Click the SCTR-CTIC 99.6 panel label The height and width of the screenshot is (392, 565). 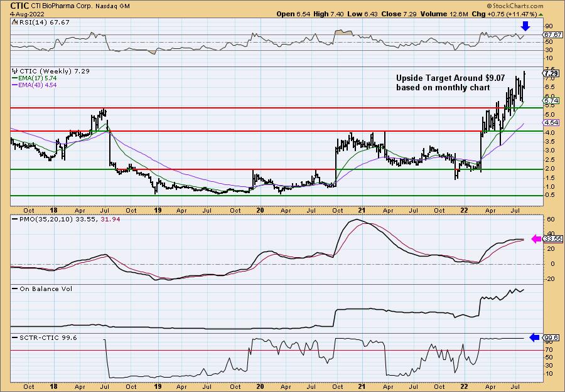47,337
